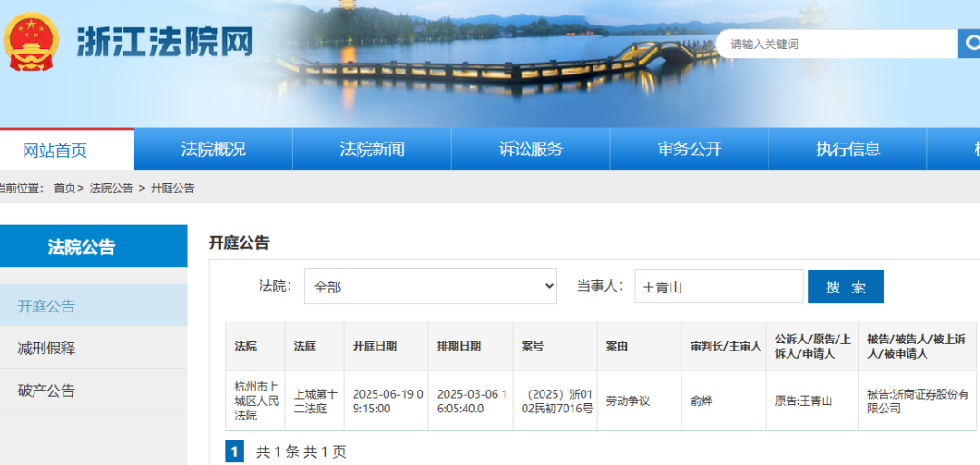Click the cell 上城第十二法庭

[x=316, y=401]
